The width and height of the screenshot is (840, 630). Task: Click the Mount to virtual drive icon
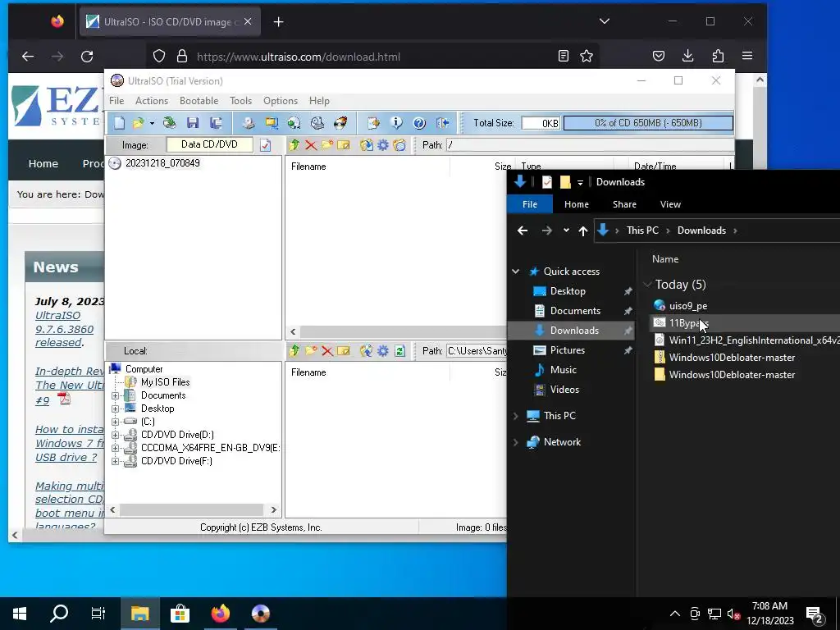point(294,123)
